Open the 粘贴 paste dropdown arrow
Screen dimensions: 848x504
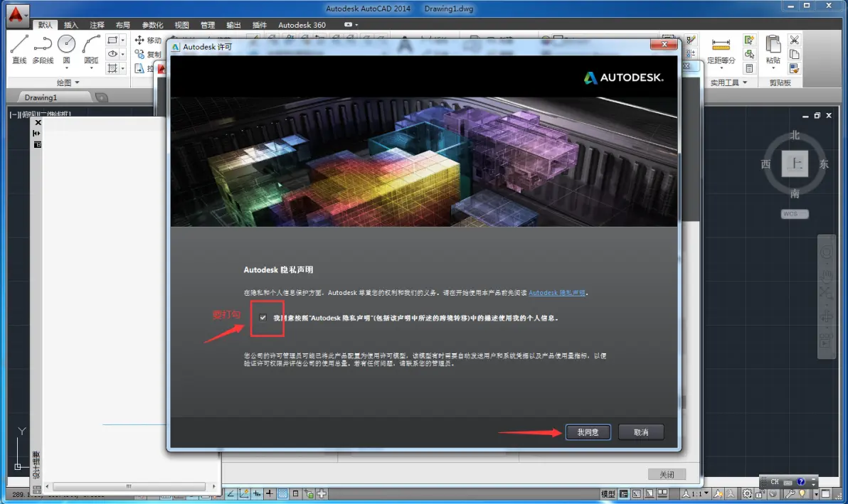tap(773, 68)
